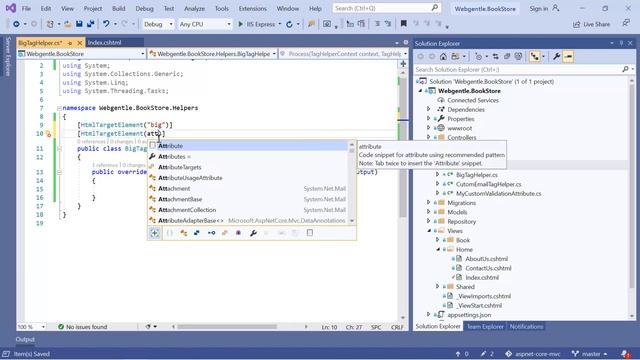Click the split editor plus icon above scrollbar
This screenshot has height=360, width=640.
(403, 64)
